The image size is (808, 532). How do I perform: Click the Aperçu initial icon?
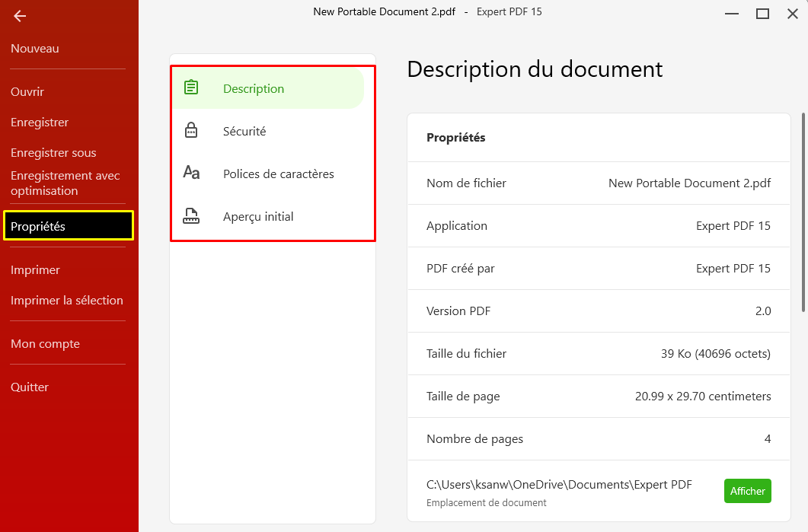191,216
